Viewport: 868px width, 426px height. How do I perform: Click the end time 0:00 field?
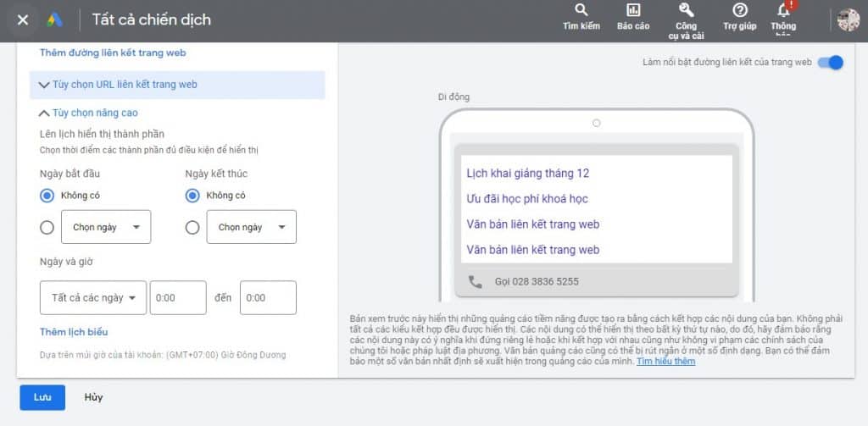(268, 297)
